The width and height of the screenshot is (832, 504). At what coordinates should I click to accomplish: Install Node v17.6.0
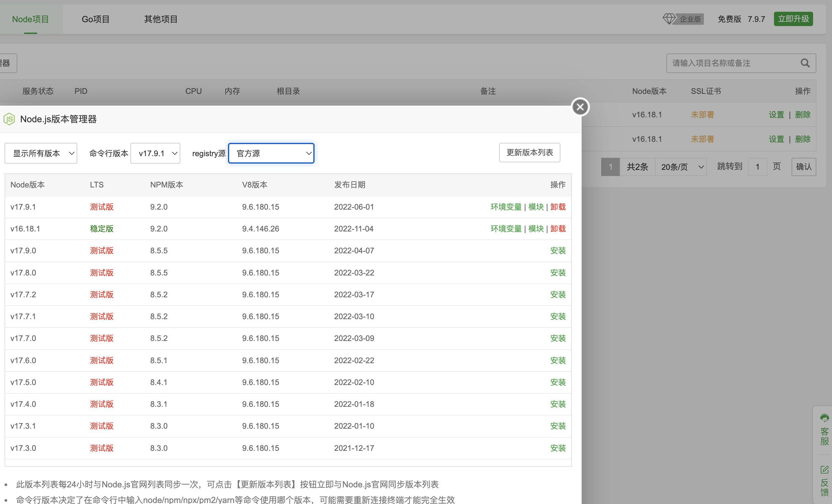(558, 361)
